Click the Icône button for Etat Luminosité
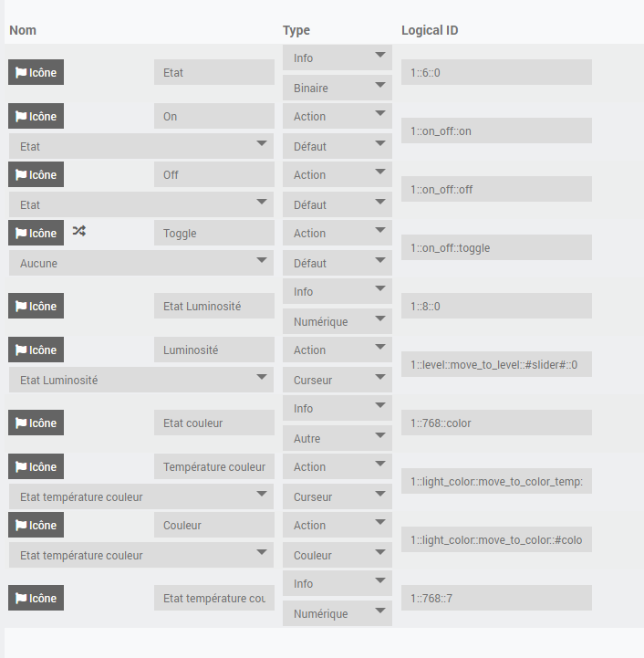The image size is (644, 658). click(x=36, y=306)
